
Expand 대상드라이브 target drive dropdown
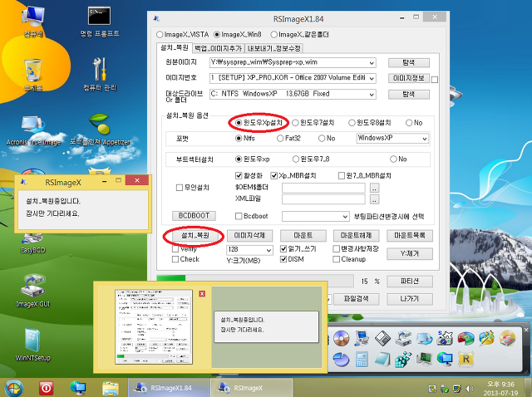(372, 94)
